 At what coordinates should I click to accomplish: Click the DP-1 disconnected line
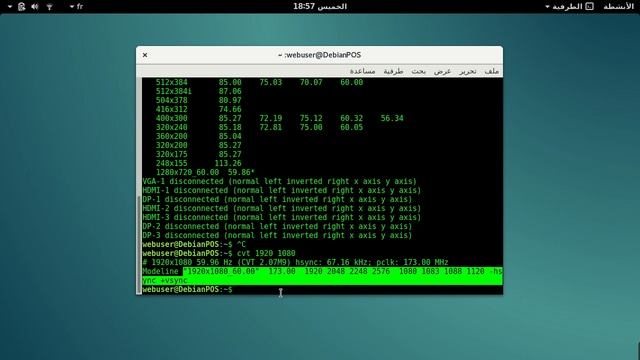pos(277,199)
